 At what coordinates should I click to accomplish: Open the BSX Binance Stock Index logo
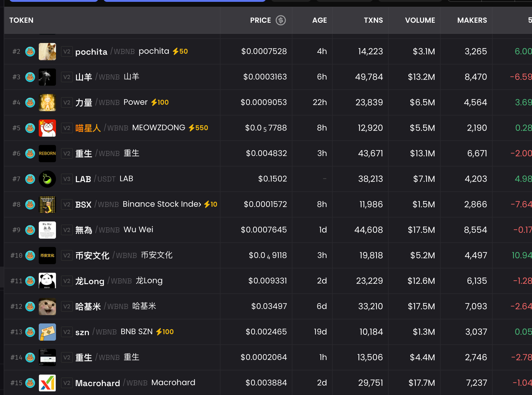(x=47, y=204)
